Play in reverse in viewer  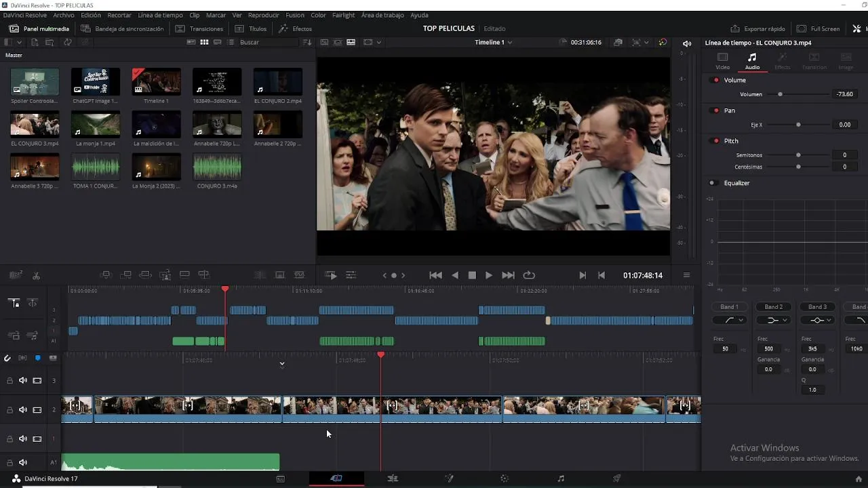click(x=455, y=275)
